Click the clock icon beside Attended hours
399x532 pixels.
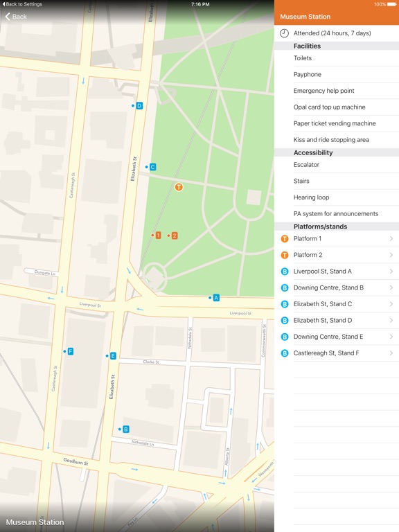(284, 33)
